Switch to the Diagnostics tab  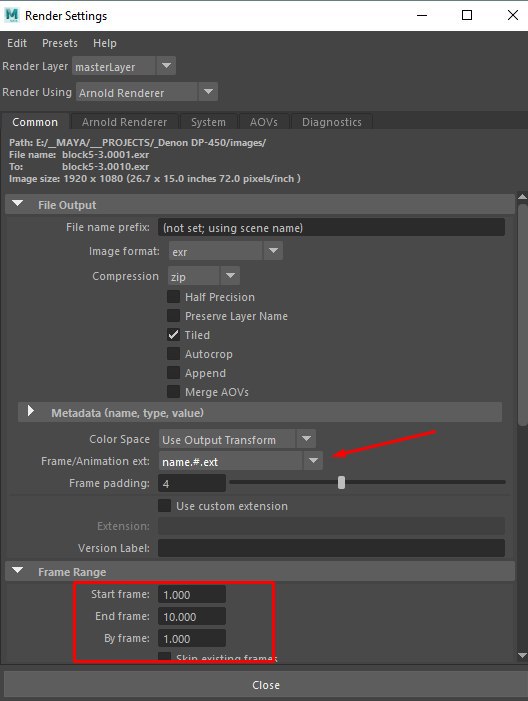click(331, 122)
